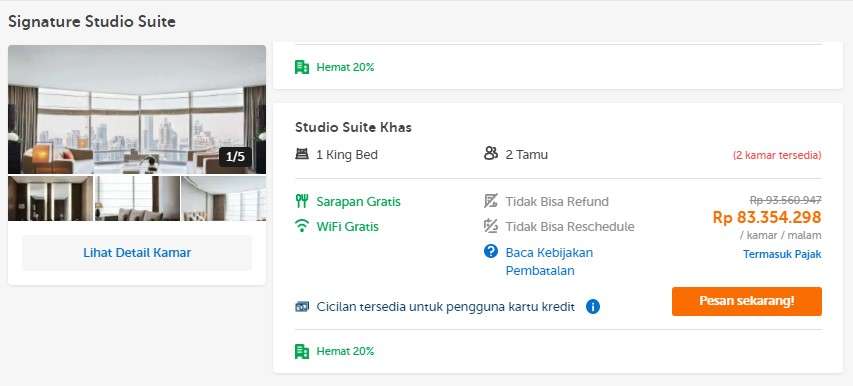The image size is (853, 386).
Task: Book the room with Pesan sekarang!
Action: [747, 301]
